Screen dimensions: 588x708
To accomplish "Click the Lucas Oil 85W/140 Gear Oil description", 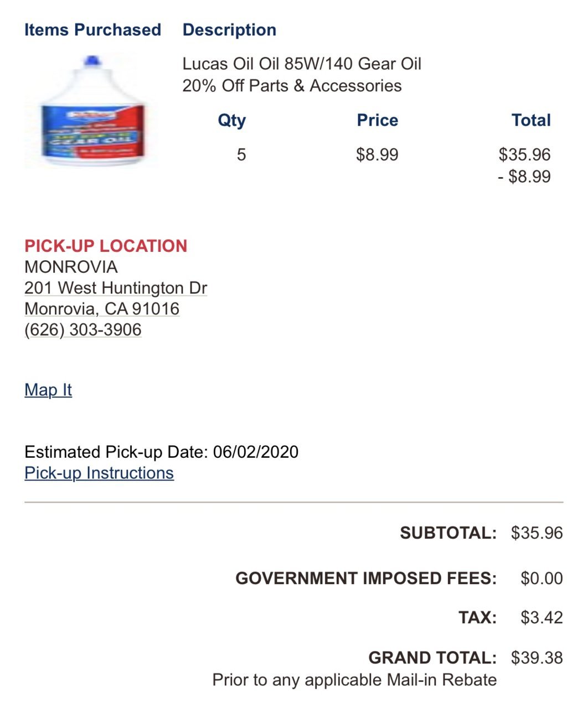I will pyautogui.click(x=302, y=64).
